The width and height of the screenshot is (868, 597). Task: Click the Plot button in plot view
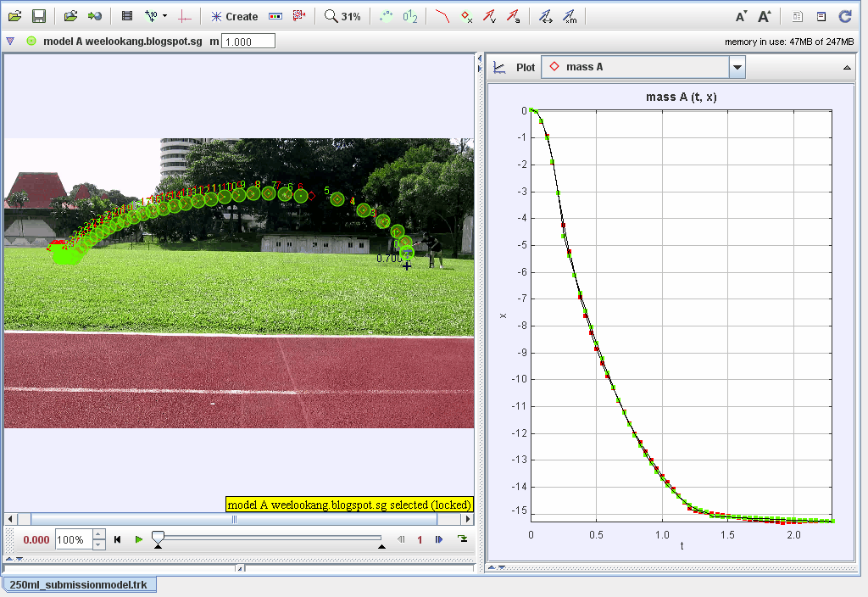point(526,68)
